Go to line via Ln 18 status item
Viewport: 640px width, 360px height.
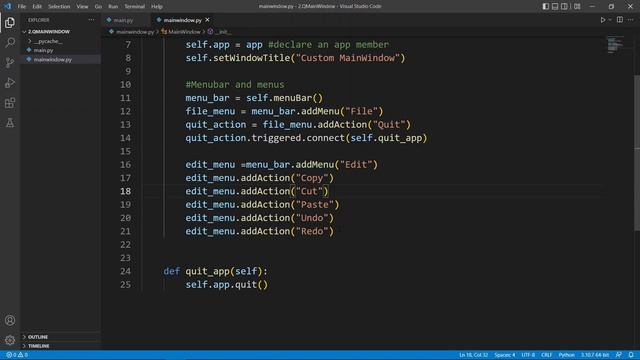[x=473, y=355]
